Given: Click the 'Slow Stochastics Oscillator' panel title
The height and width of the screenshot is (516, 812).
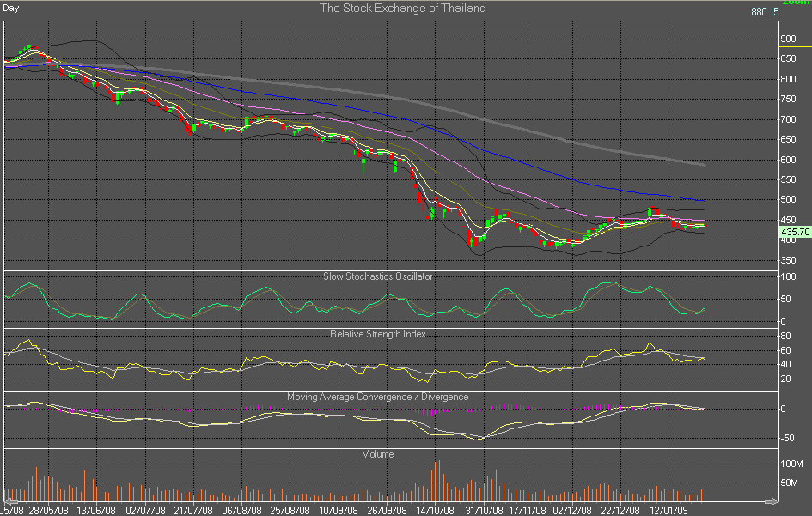Looking at the screenshot, I should point(378,276).
